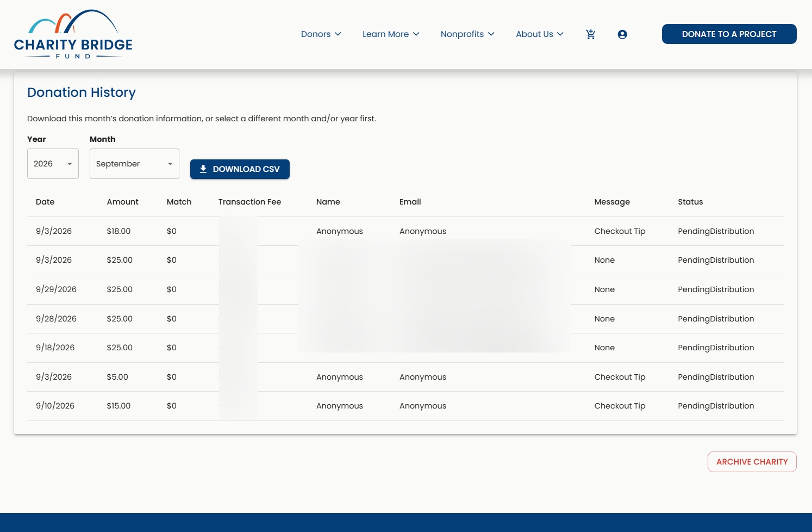
Task: Click PendingDistribution status in 9/29/2026 row
Action: point(716,289)
